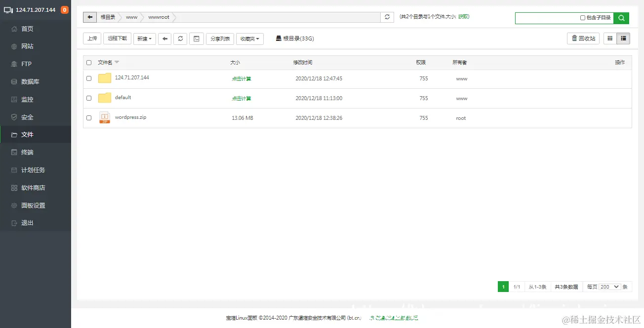Click 点击计算 for folder 124.71.207.144
644x328 pixels.
[241, 78]
